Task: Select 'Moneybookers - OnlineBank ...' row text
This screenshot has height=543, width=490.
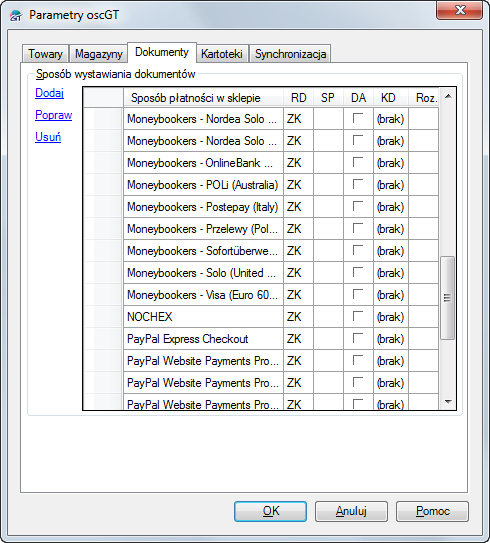Action: (200, 163)
